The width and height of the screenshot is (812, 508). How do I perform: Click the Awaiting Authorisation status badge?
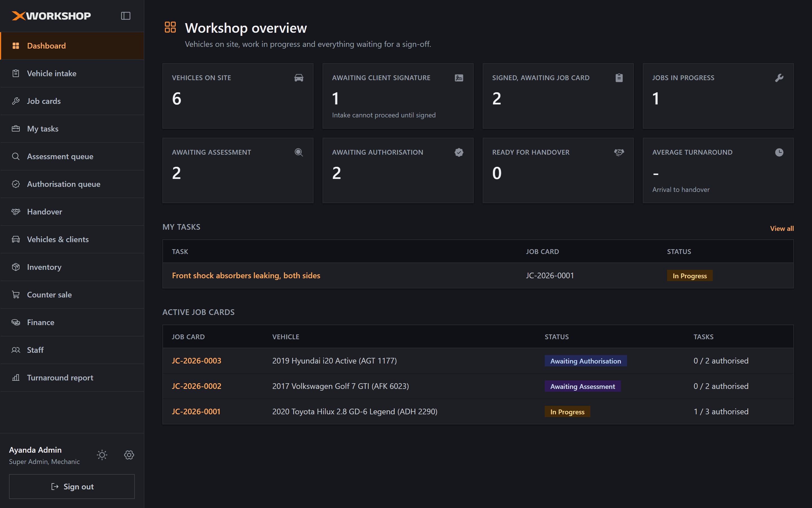click(586, 361)
